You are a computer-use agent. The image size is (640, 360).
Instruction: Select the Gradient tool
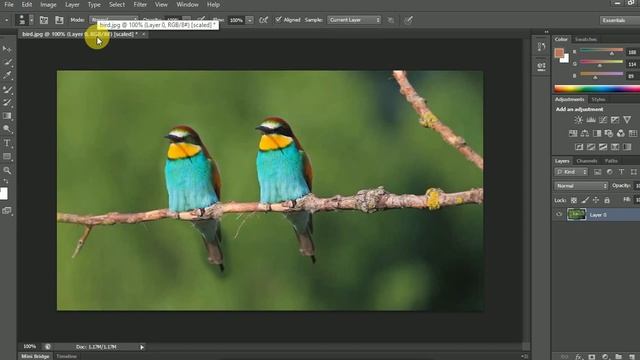[7, 116]
